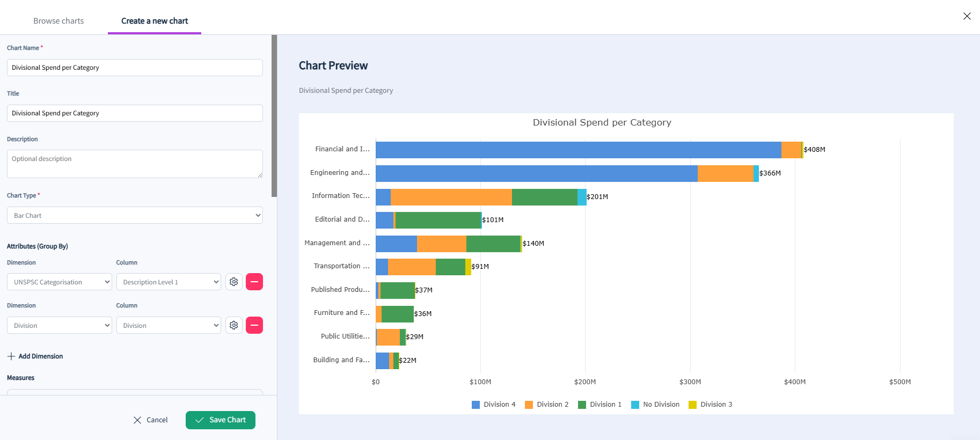The image size is (980, 440).
Task: Open settings gear for UNSPSC Categorisation dimension
Action: pyautogui.click(x=234, y=282)
